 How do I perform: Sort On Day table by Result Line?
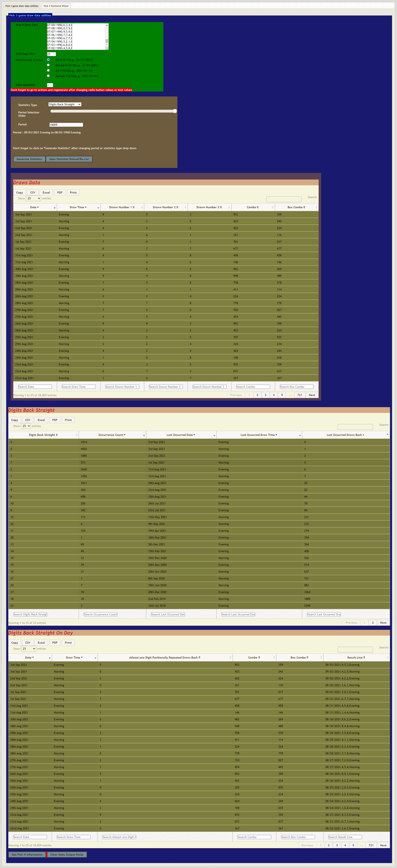pyautogui.click(x=356, y=657)
